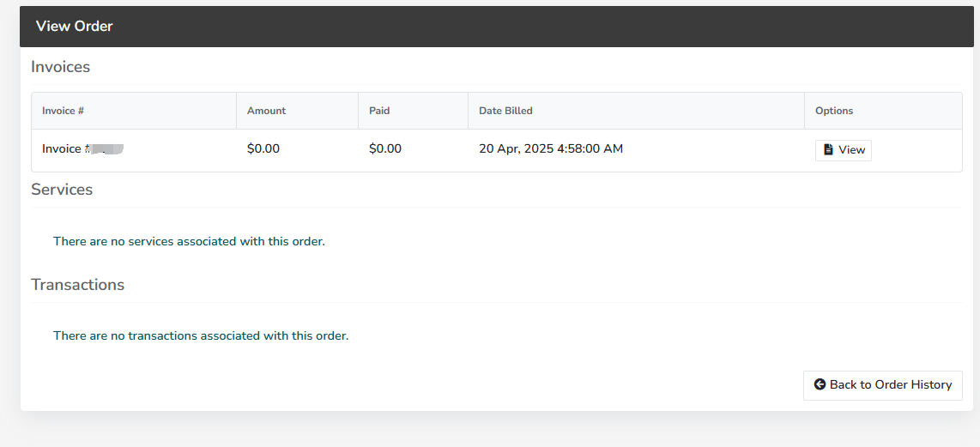The image size is (980, 447).
Task: Select the Invoice # column header
Action: (x=64, y=111)
